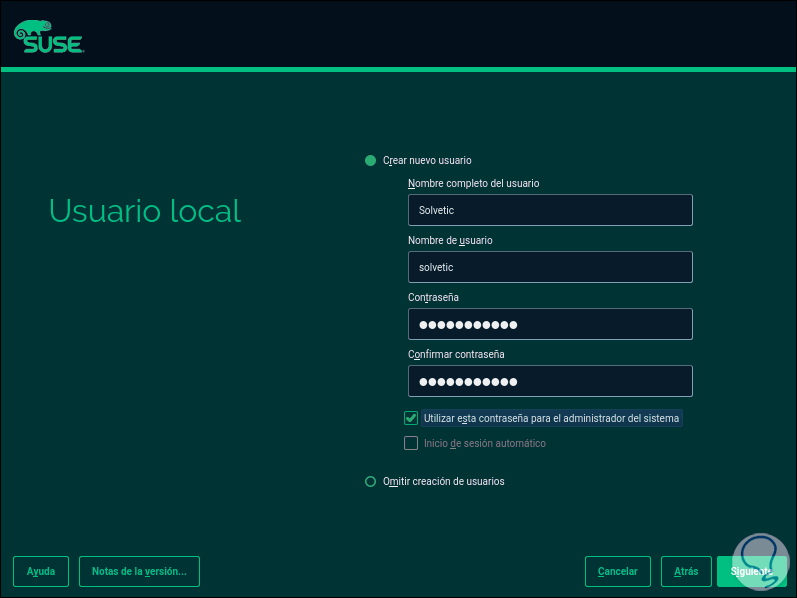The height and width of the screenshot is (598, 797).
Task: Uncheck Utilizar esta contraseña para el administrador
Action: coord(411,418)
